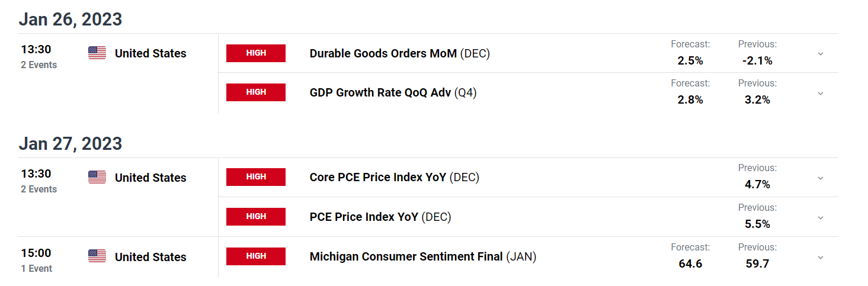The width and height of the screenshot is (868, 286).
Task: Select the Jan 27, 2023 date heading
Action: click(71, 144)
